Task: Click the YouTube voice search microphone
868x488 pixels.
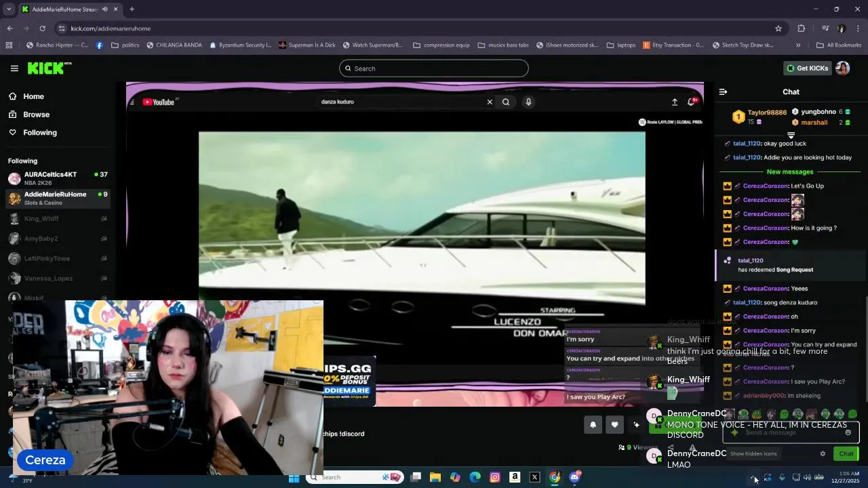Action: click(528, 102)
